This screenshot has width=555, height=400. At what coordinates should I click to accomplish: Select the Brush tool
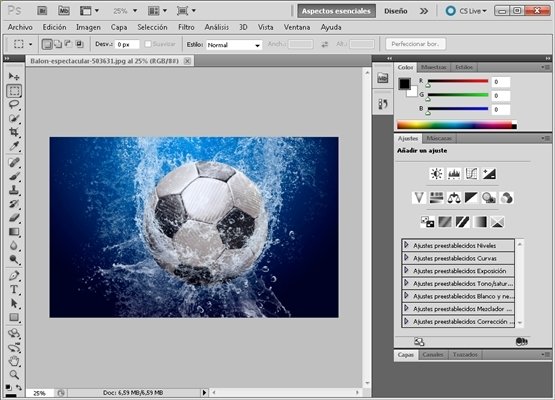coord(14,176)
